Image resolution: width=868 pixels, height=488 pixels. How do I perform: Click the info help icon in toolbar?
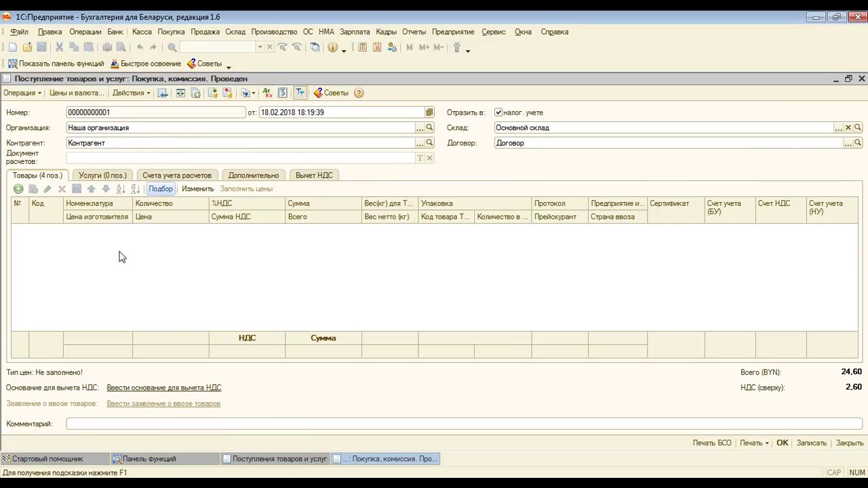click(332, 47)
